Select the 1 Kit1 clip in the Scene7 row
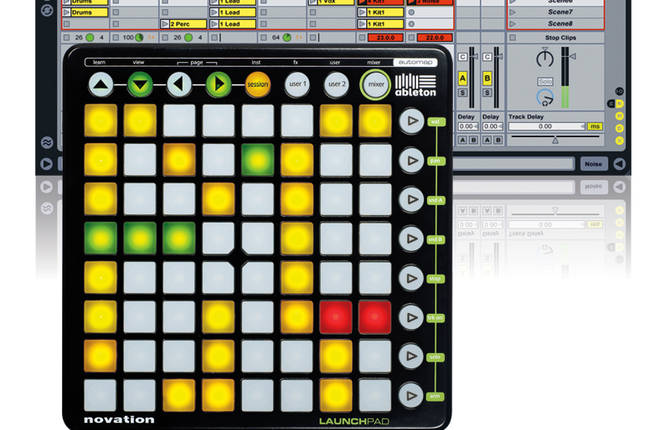This screenshot has width=670, height=430. [x=385, y=12]
